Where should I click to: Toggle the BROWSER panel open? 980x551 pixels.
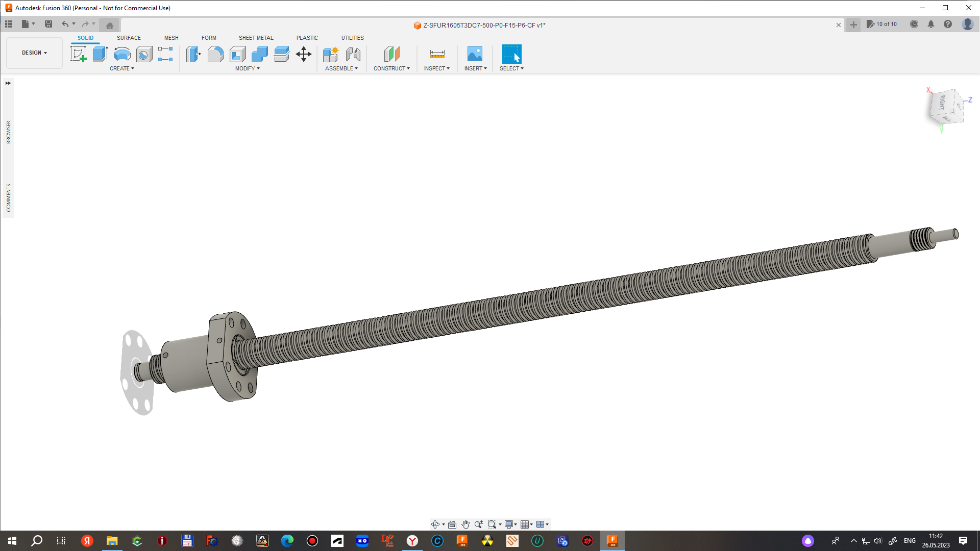coord(8,83)
